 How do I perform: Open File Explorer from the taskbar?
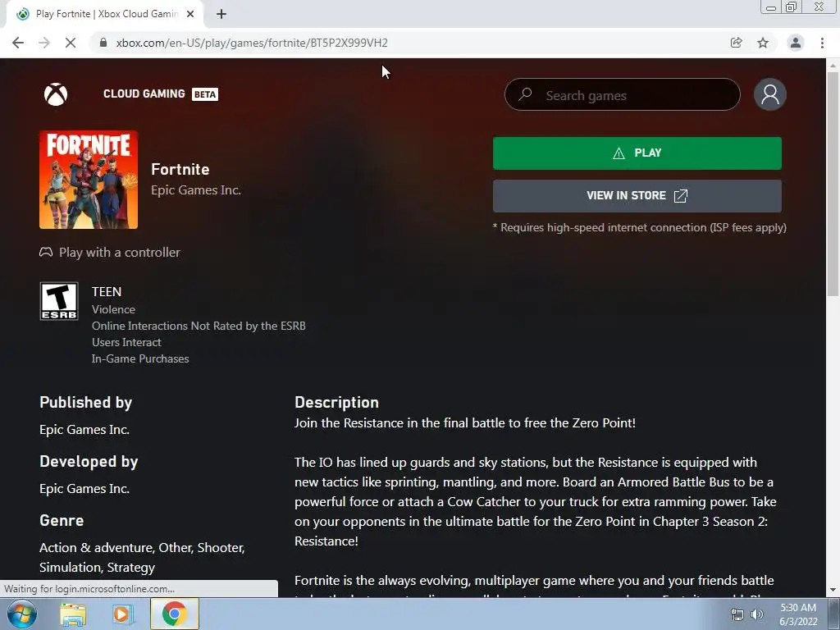coord(73,614)
